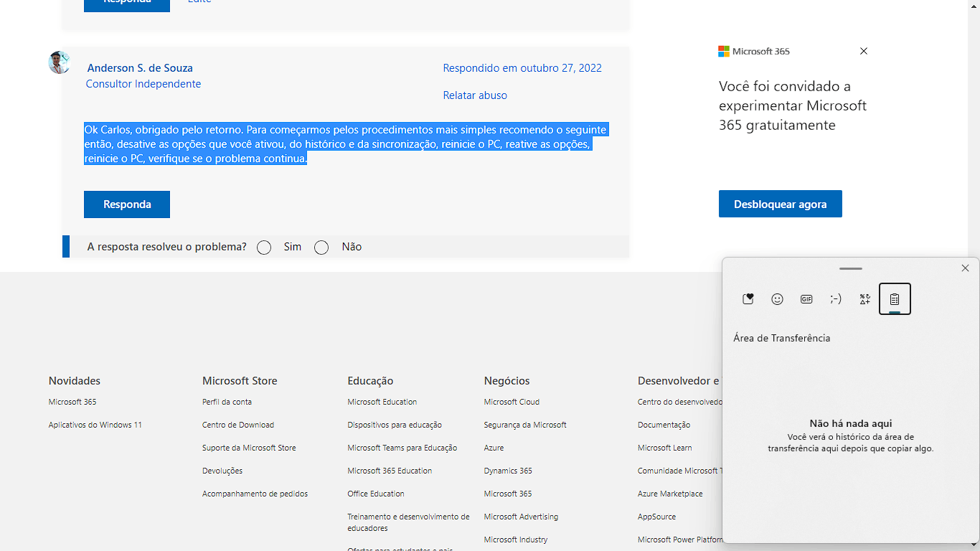This screenshot has width=980, height=551.
Task: Open Documentação link
Action: [664, 425]
